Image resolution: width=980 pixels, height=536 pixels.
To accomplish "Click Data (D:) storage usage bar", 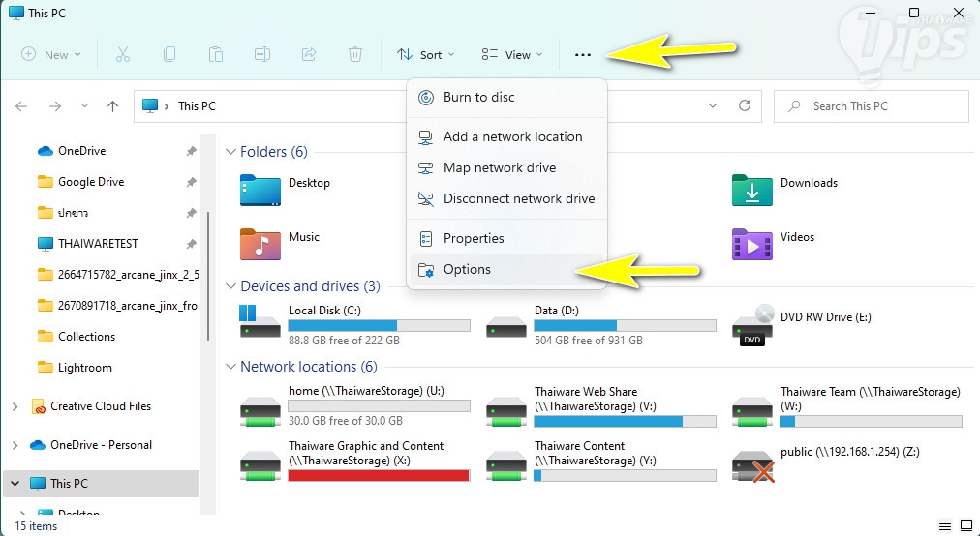I will point(625,325).
